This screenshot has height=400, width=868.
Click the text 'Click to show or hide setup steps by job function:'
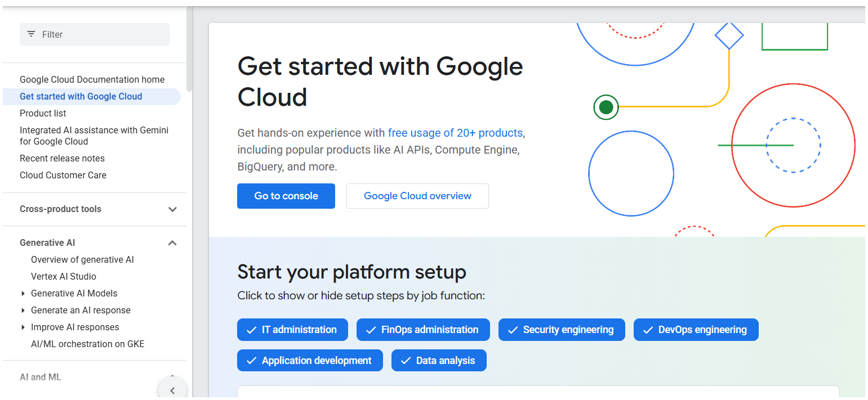(x=361, y=295)
